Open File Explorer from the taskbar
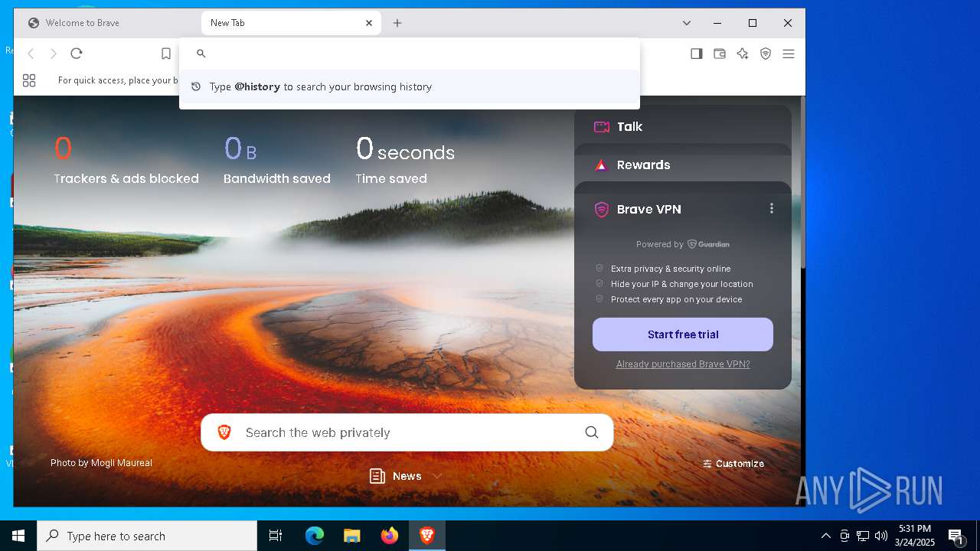The image size is (980, 551). click(351, 536)
